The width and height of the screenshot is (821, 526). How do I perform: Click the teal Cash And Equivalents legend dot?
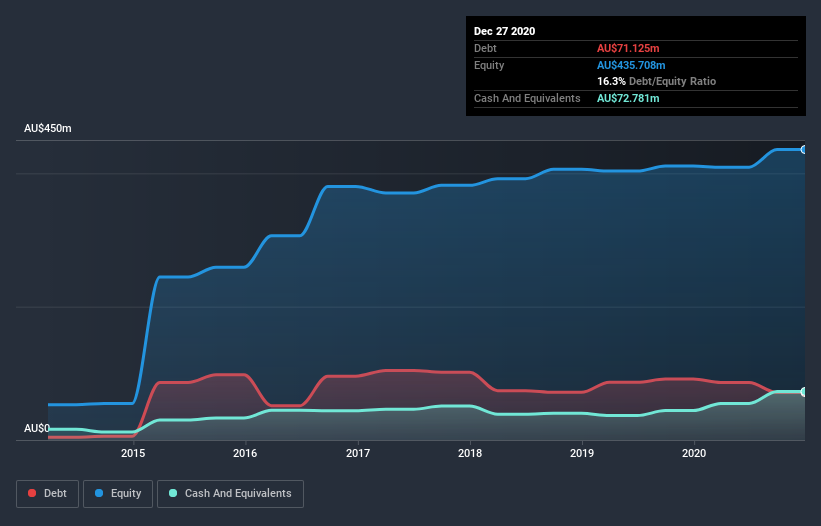173,493
